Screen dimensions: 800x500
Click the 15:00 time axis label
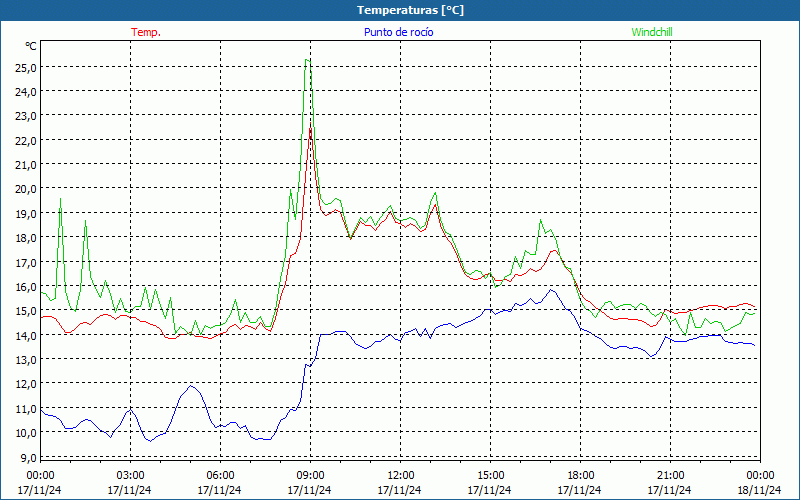click(x=490, y=475)
